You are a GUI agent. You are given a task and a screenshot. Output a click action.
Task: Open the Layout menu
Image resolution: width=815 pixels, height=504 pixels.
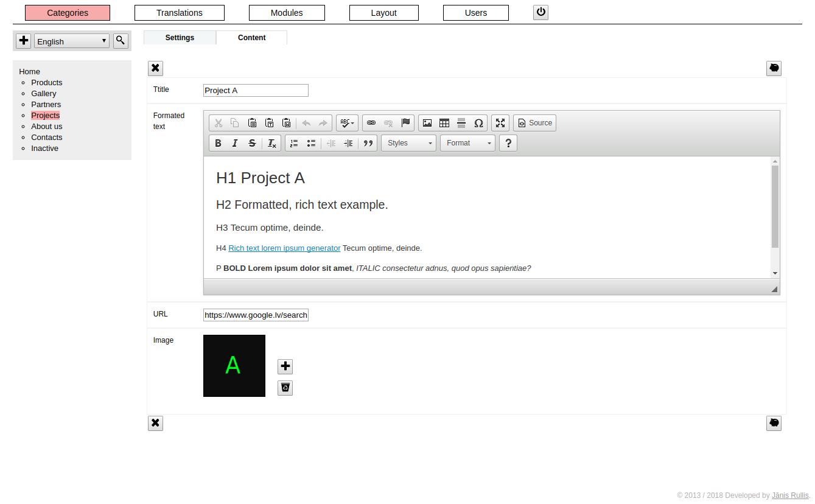(384, 13)
